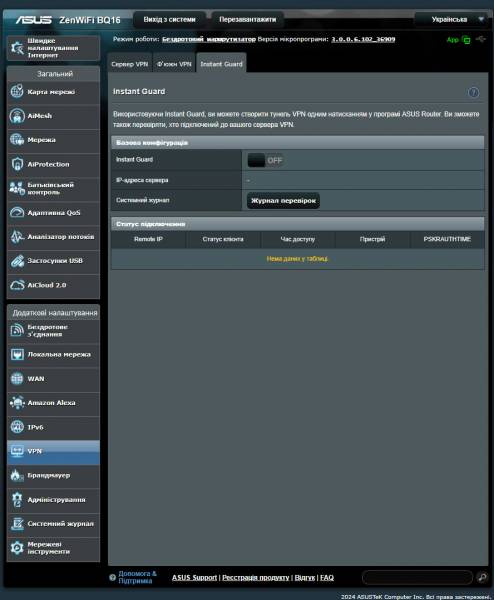Click the firmware version 3.0.0.6.102_36909 link
Image resolution: width=494 pixels, height=600 pixels.
(x=363, y=39)
